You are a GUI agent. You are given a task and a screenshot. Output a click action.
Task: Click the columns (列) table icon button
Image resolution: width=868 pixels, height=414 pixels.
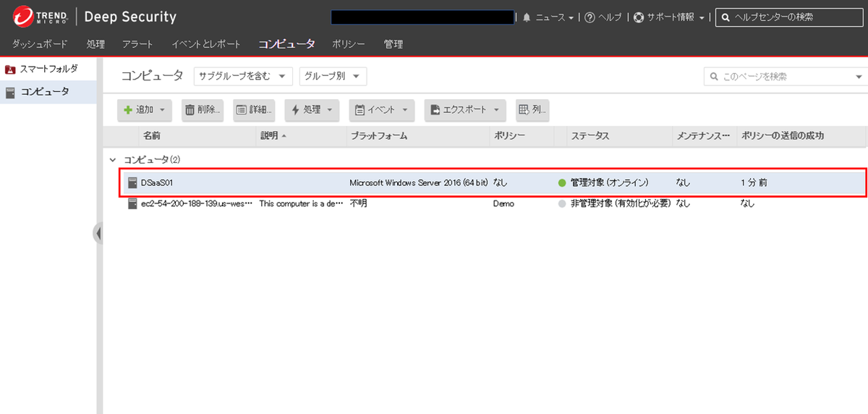(x=532, y=110)
